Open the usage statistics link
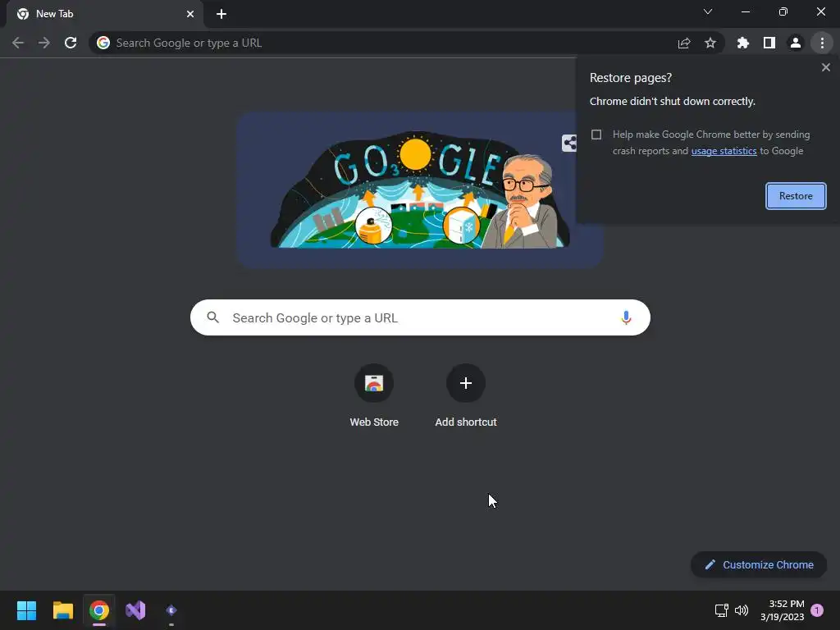 [724, 151]
